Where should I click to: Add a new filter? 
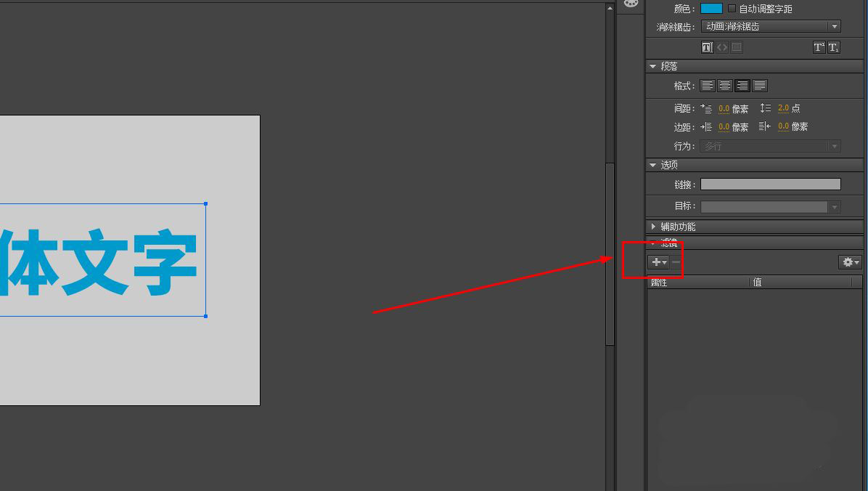[x=659, y=262]
